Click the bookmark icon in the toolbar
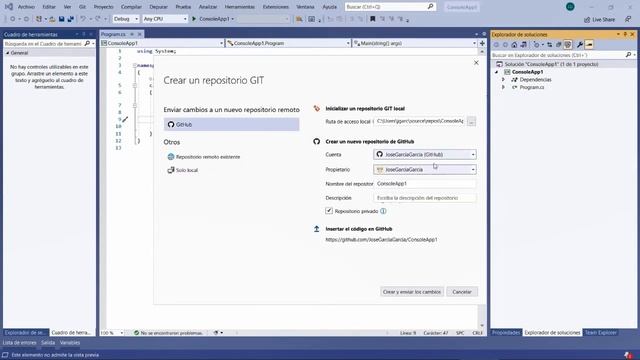Image resolution: width=640 pixels, height=360 pixels. [x=373, y=19]
